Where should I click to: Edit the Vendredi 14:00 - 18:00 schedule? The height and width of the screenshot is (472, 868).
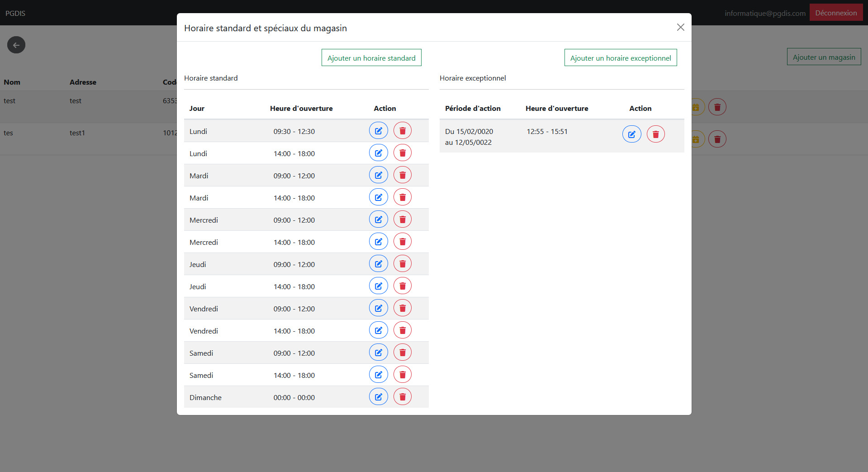378,330
